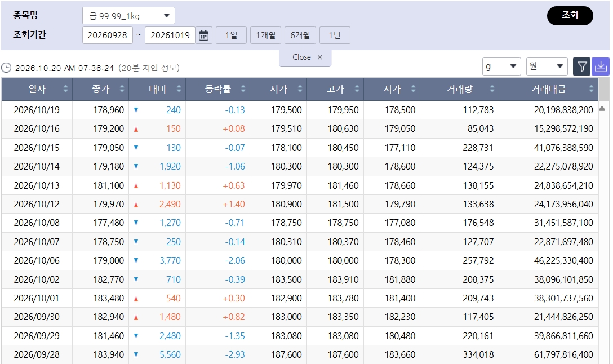This screenshot has width=613, height=364.
Task: Select the date cell 2026/10/02
Action: 37,279
